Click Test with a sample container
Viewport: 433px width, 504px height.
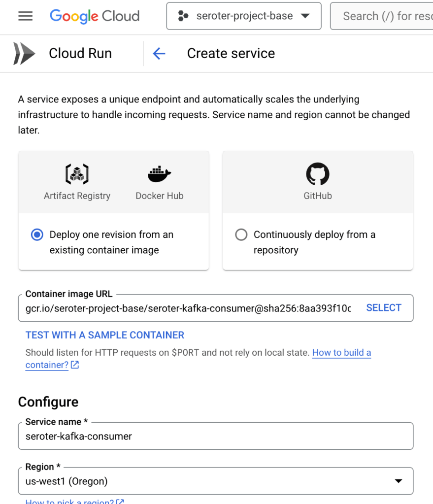tap(105, 336)
